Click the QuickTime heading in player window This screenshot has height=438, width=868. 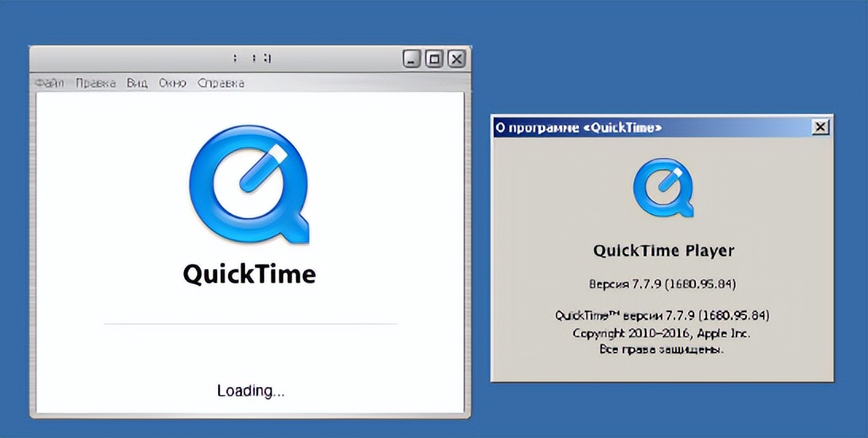pyautogui.click(x=249, y=273)
